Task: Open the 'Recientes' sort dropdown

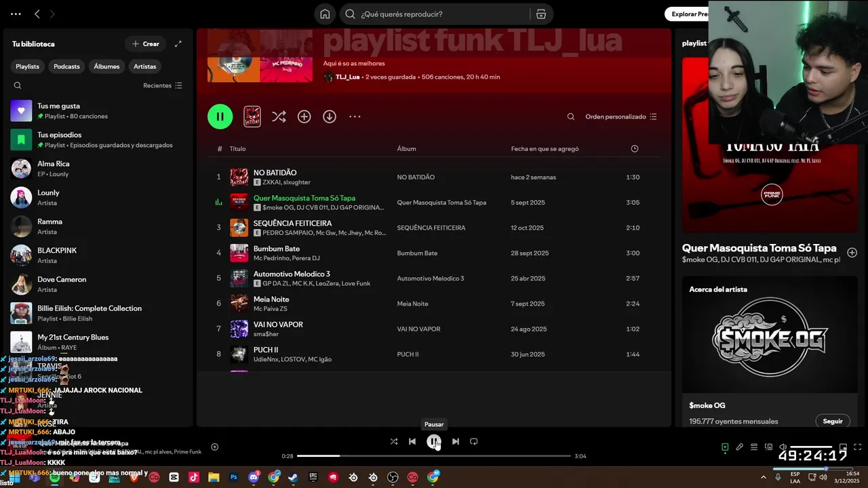Action: pos(163,85)
